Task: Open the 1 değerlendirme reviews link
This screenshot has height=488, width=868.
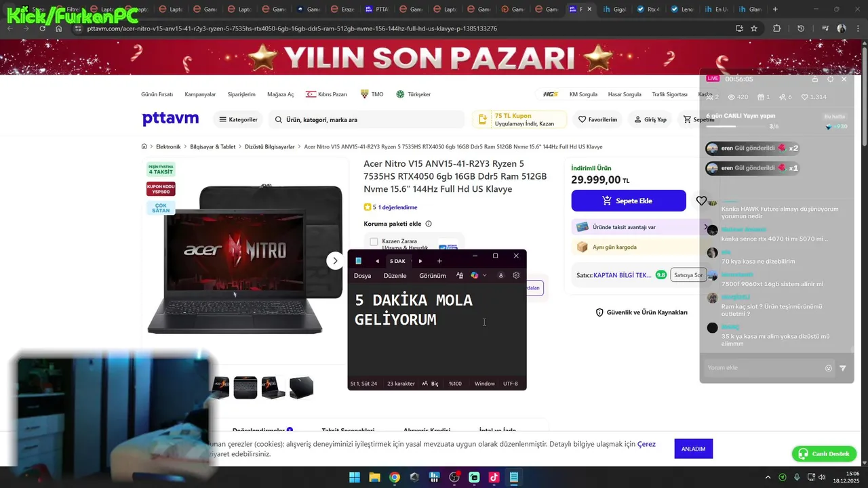Action: click(x=397, y=207)
